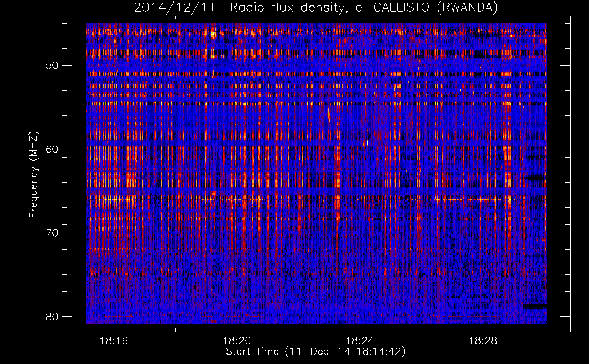Click the 60 MHz tick label
589x364 pixels.
[x=52, y=150]
